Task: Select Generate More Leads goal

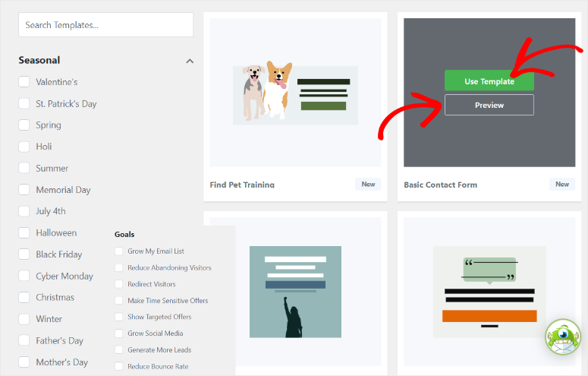Action: pyautogui.click(x=118, y=349)
